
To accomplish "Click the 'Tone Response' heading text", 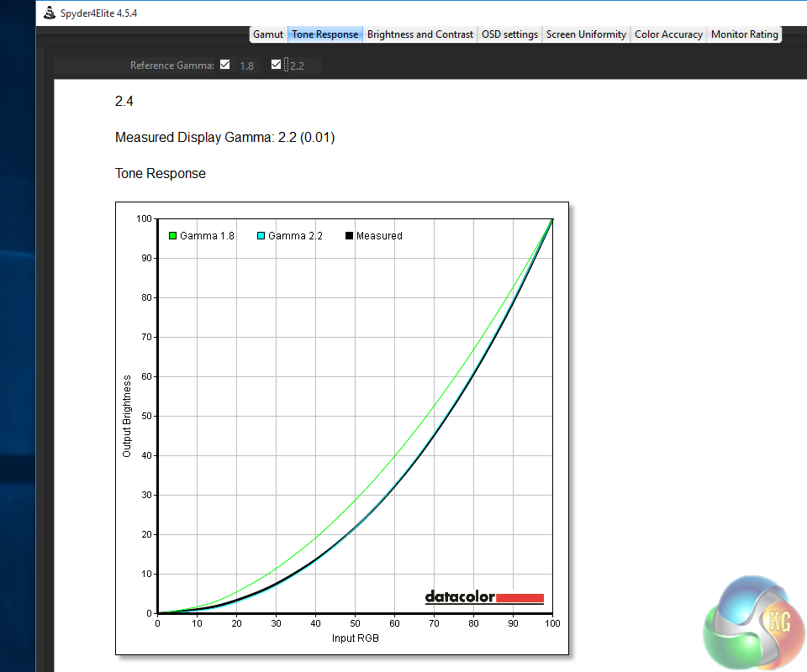I will click(160, 173).
